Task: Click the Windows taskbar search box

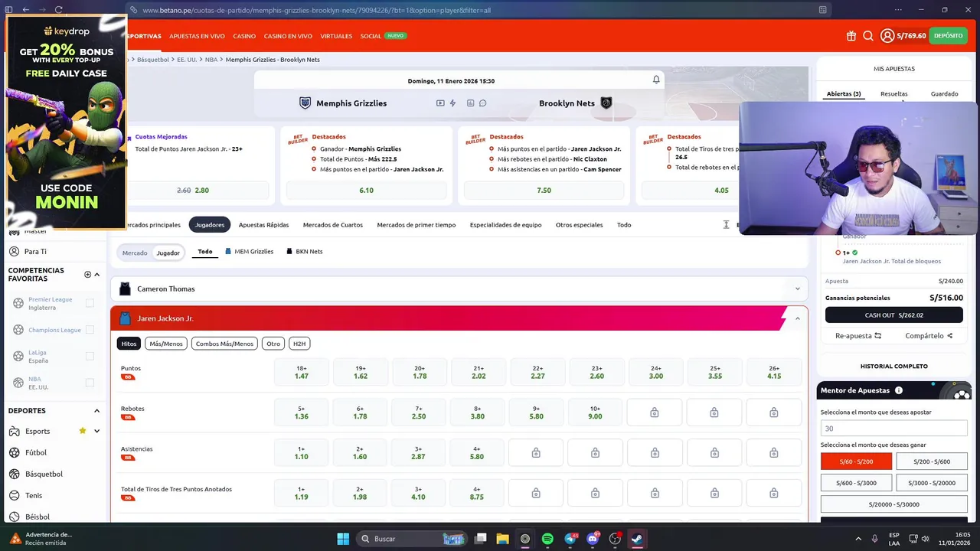Action: pos(410,539)
